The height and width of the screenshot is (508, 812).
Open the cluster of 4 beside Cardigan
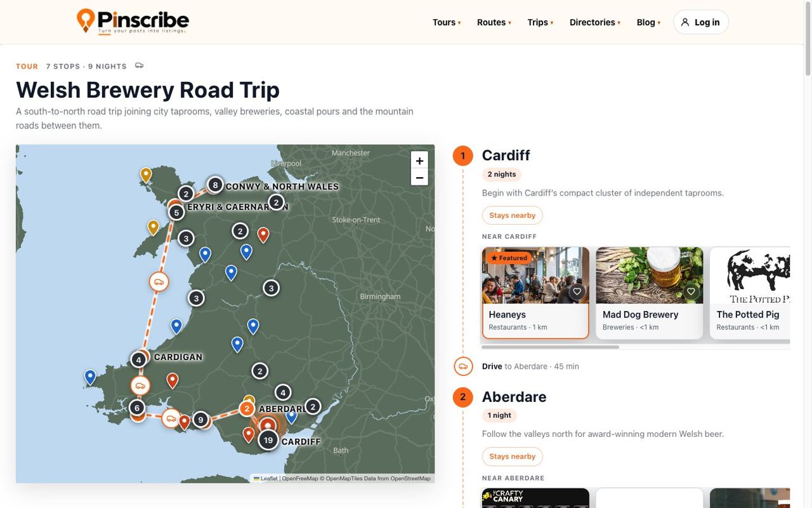[138, 360]
